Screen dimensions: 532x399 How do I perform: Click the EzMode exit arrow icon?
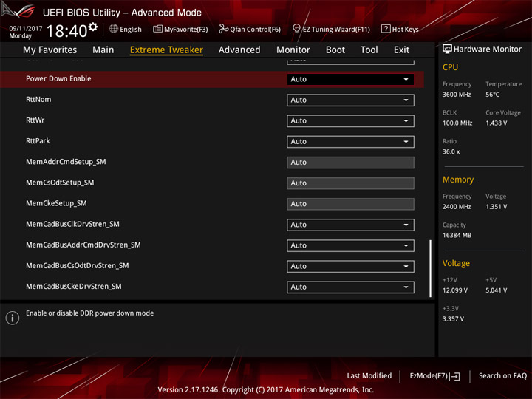[454, 376]
